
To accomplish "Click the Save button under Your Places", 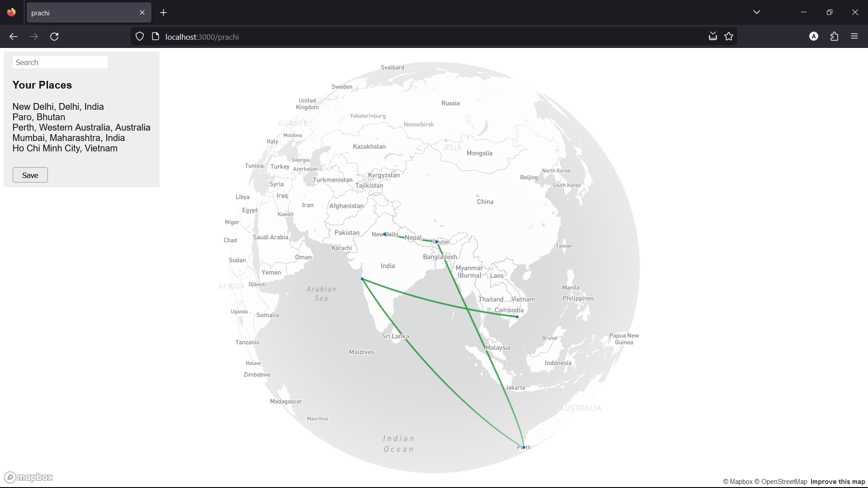I will click(30, 175).
